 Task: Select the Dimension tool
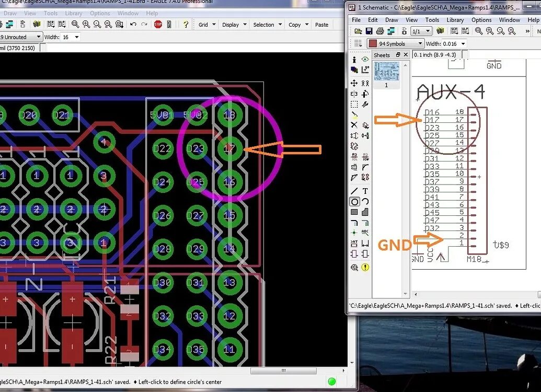[365, 244]
